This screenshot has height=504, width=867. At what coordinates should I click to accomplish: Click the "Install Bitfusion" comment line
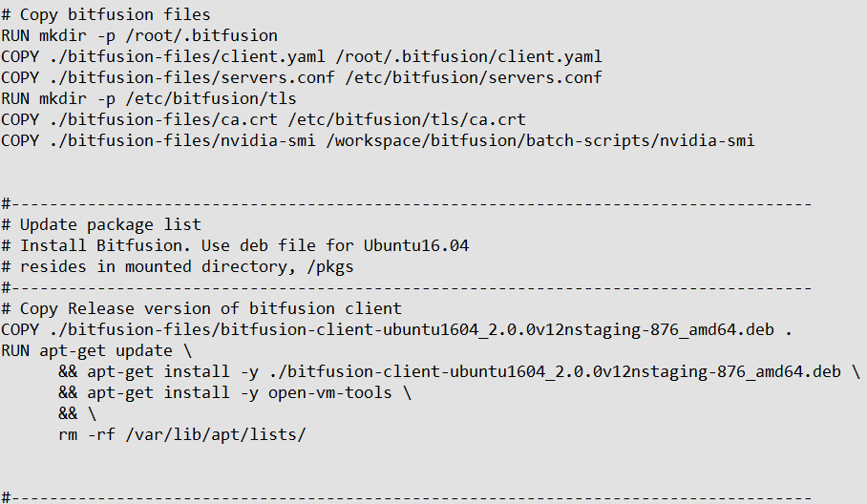pyautogui.click(x=235, y=245)
